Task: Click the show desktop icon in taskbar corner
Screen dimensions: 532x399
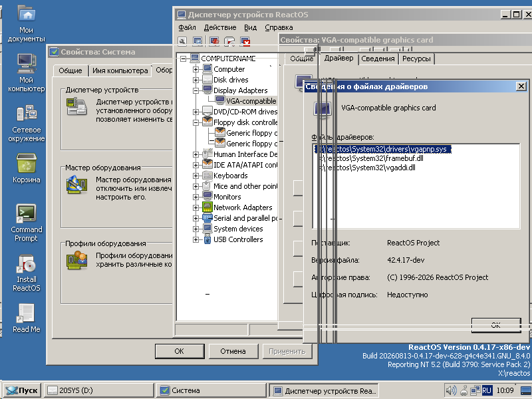Action: [x=526, y=390]
